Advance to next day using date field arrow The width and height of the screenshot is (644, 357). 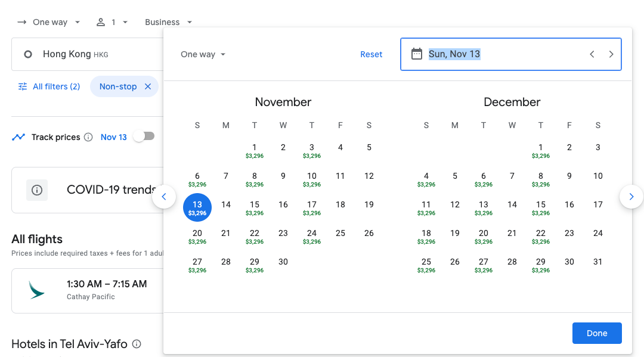(x=611, y=54)
